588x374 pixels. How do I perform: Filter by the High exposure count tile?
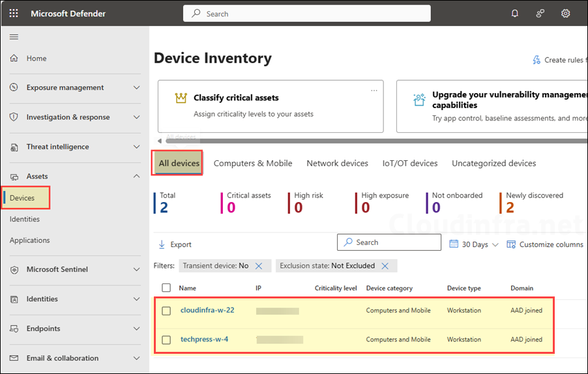coord(382,203)
